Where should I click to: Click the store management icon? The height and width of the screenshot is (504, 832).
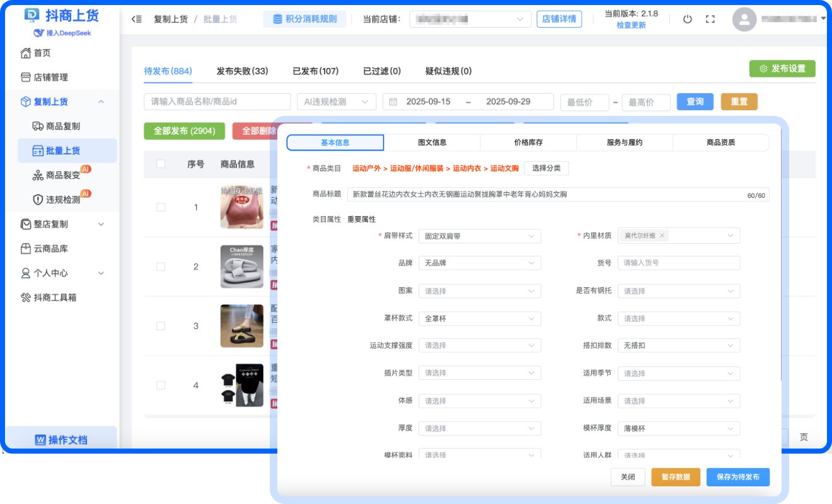point(26,77)
